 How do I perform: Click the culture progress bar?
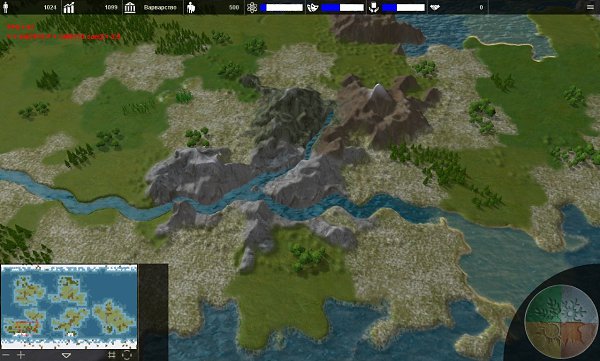342,7
